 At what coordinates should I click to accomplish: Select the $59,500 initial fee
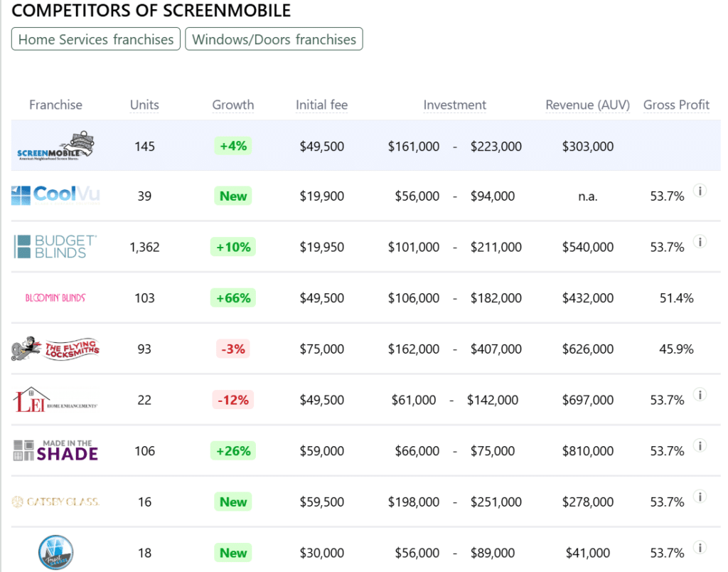point(322,502)
